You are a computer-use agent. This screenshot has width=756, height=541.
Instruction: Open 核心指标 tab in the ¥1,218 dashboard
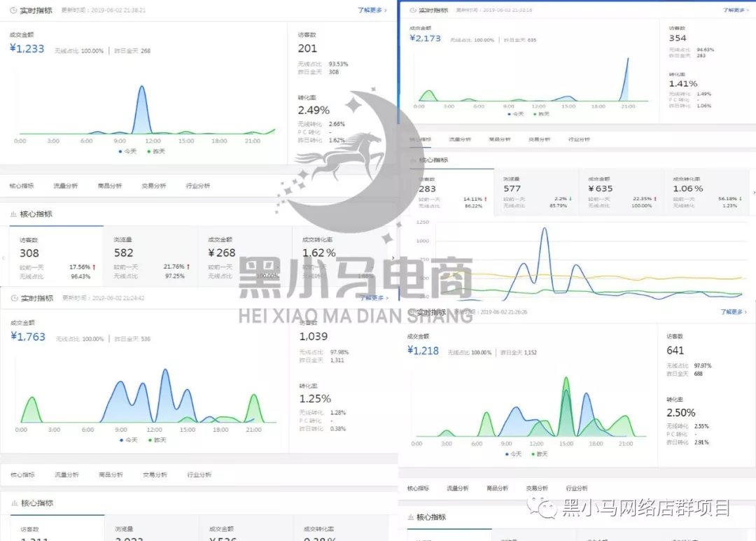coord(418,489)
